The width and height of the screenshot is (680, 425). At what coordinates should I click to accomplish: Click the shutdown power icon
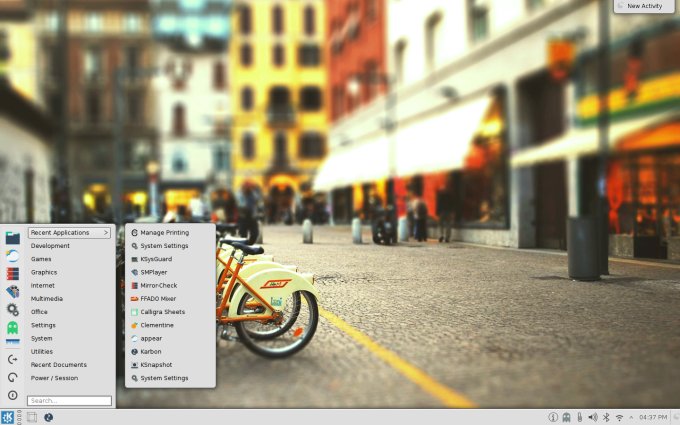tap(13, 395)
